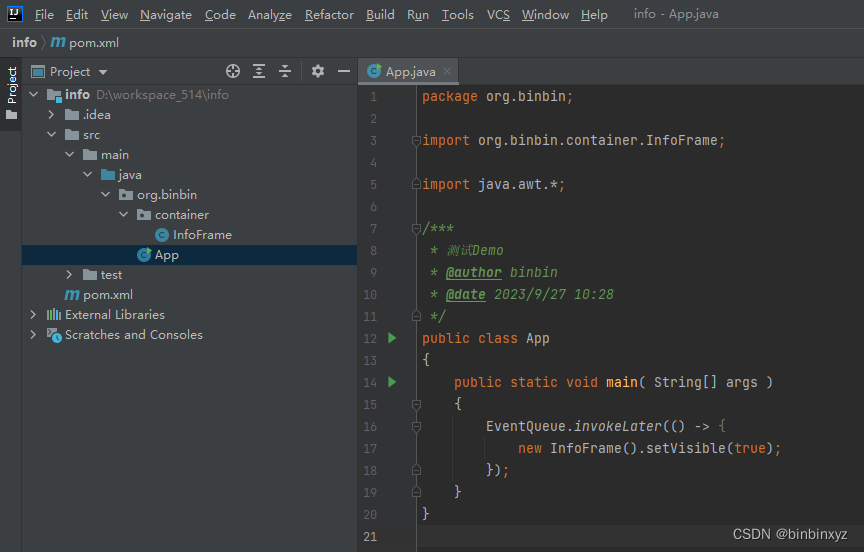Click the IntelliJ IDEA logo icon

coord(15,14)
